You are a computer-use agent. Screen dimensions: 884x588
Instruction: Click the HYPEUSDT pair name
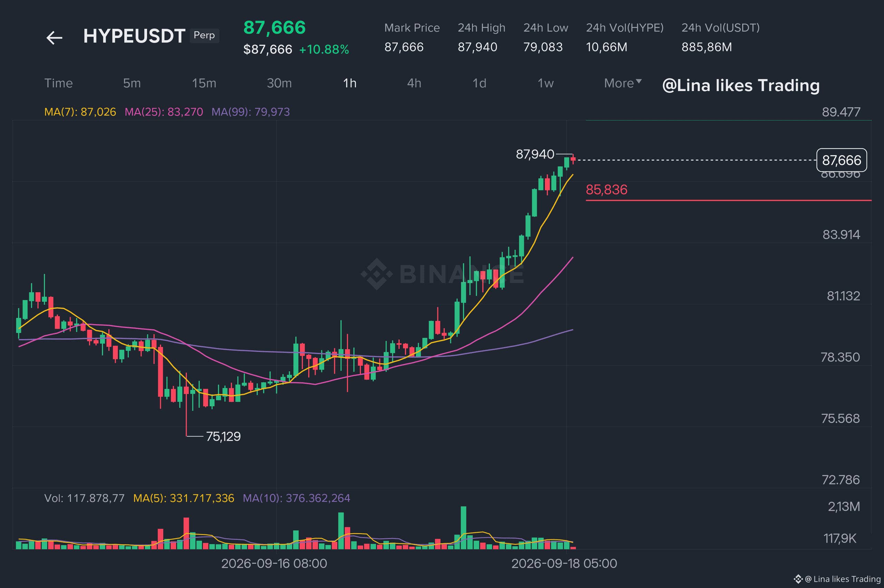[x=134, y=36]
